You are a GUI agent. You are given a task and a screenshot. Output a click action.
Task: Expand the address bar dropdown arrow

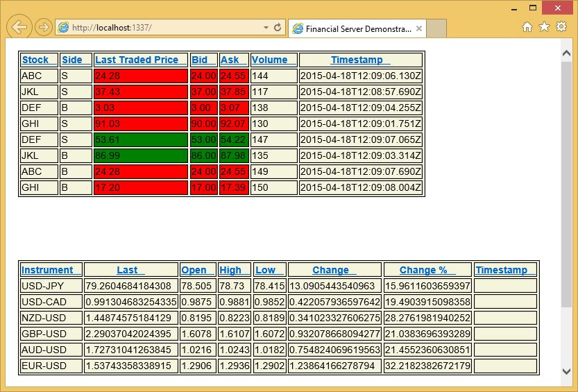[x=266, y=28]
